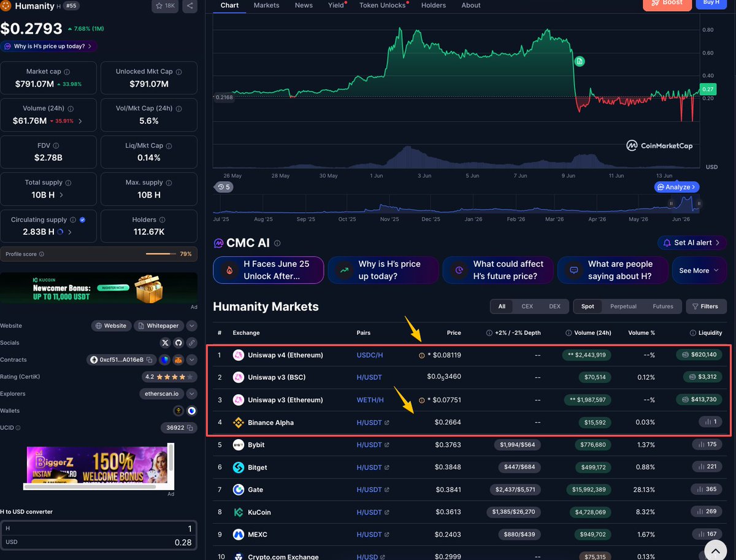Open the Whitepaper link button

tap(159, 326)
